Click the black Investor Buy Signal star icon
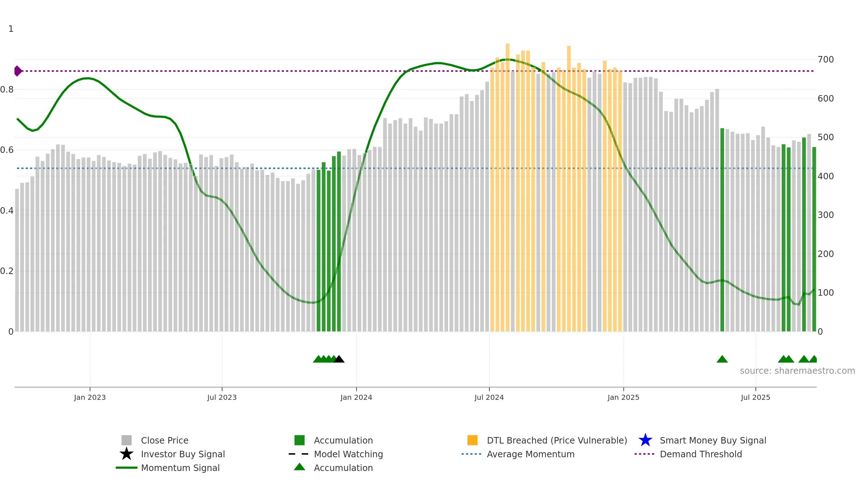The image size is (868, 488). pyautogui.click(x=126, y=454)
